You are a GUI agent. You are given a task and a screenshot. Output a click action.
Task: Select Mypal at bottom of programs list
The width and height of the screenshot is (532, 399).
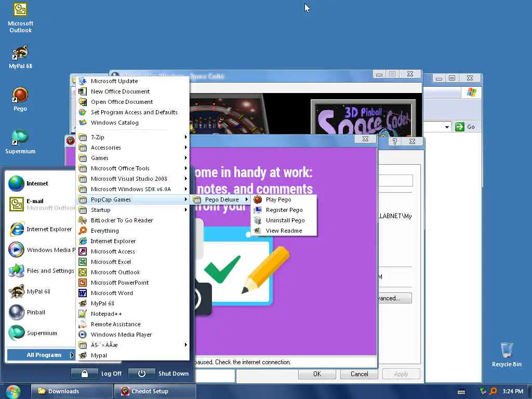tap(133, 355)
